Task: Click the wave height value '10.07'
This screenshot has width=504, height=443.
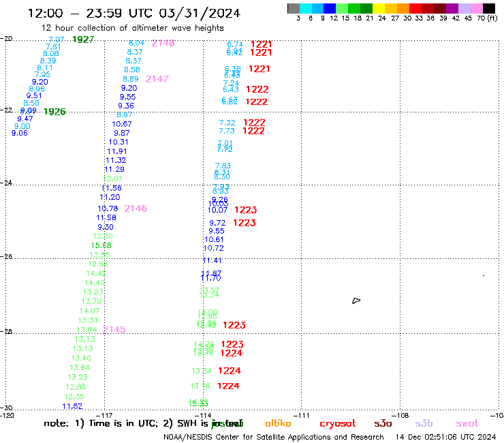Action: (218, 211)
